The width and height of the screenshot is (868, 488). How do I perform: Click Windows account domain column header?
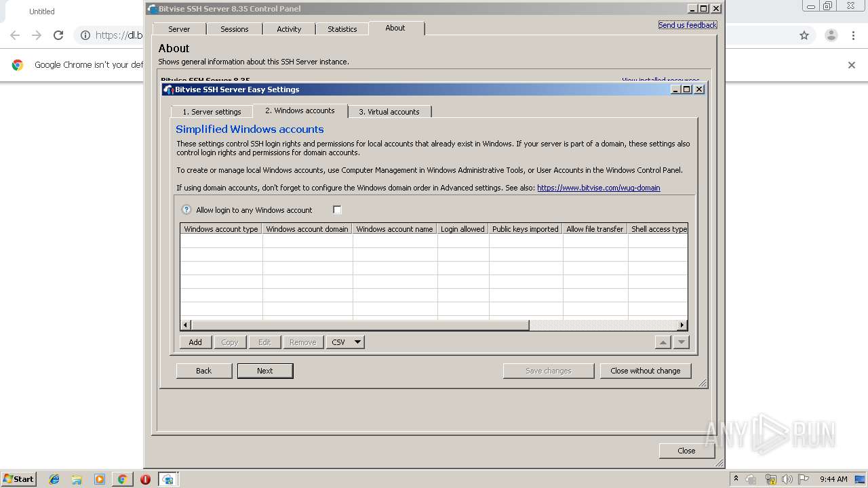point(307,229)
